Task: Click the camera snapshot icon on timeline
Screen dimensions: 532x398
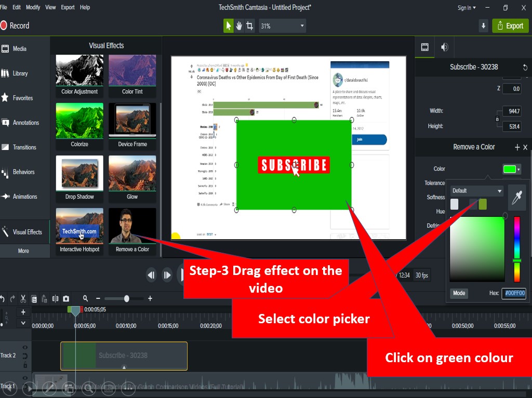Action: pos(66,299)
